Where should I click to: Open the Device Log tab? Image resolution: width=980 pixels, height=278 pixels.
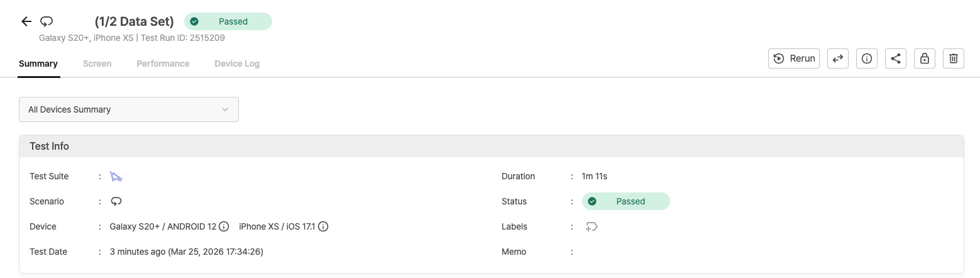237,64
